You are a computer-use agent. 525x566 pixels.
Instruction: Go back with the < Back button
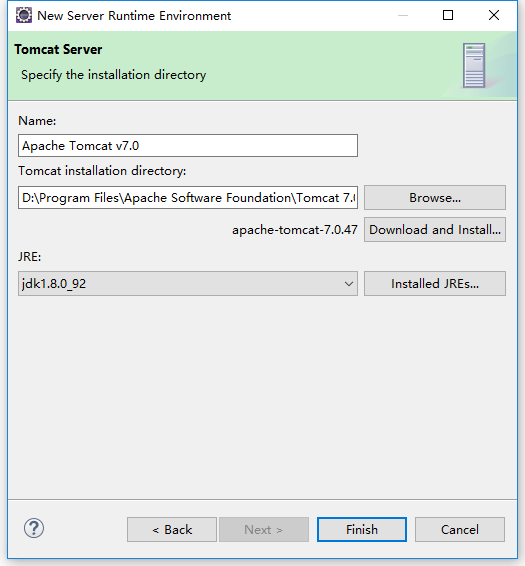point(172,530)
